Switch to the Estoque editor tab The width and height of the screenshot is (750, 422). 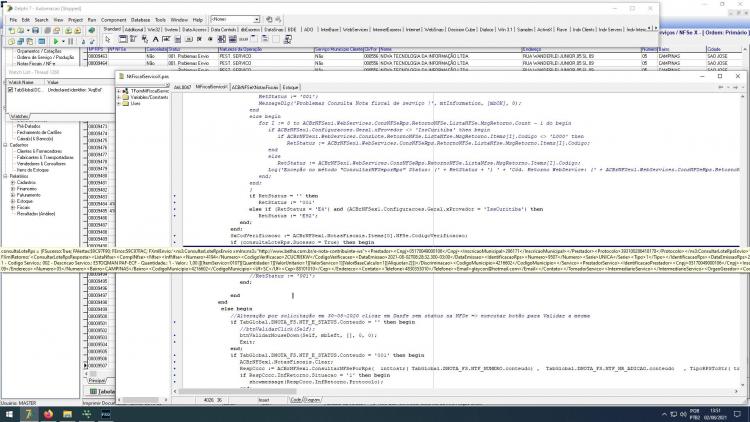[290, 88]
